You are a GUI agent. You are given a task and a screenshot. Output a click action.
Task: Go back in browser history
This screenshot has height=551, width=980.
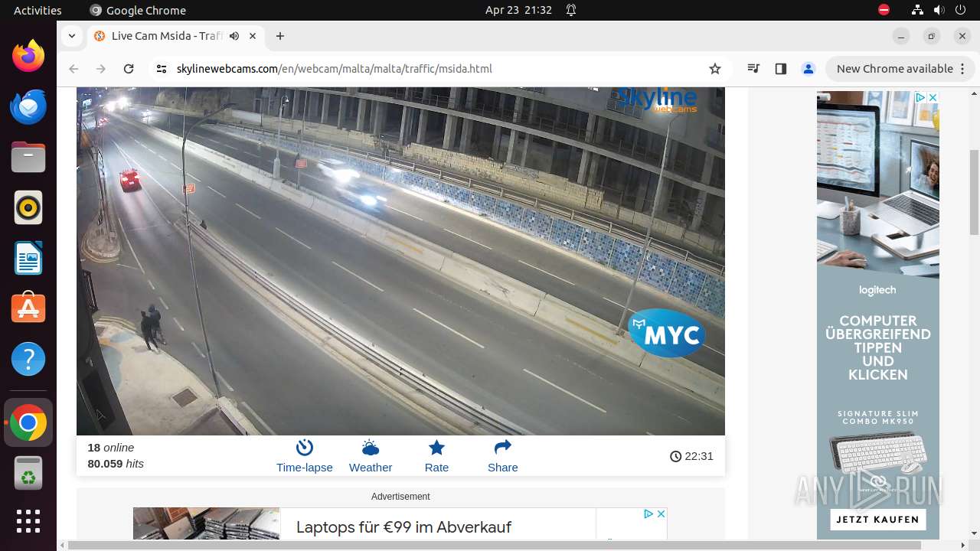[x=73, y=69]
